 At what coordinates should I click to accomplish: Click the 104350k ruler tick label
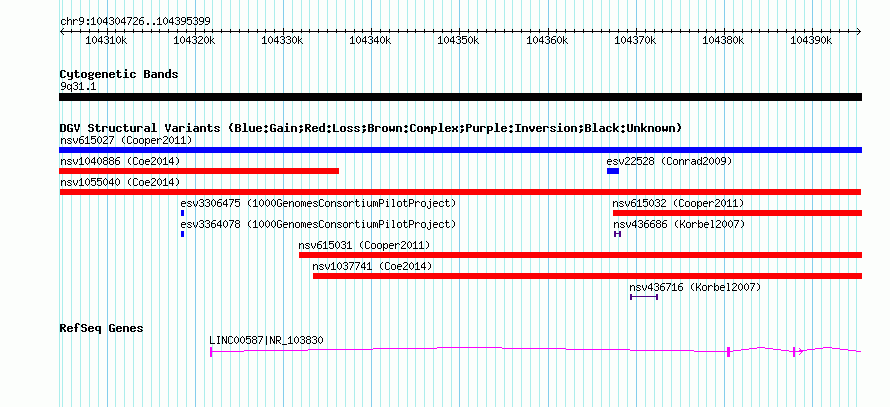(x=459, y=40)
